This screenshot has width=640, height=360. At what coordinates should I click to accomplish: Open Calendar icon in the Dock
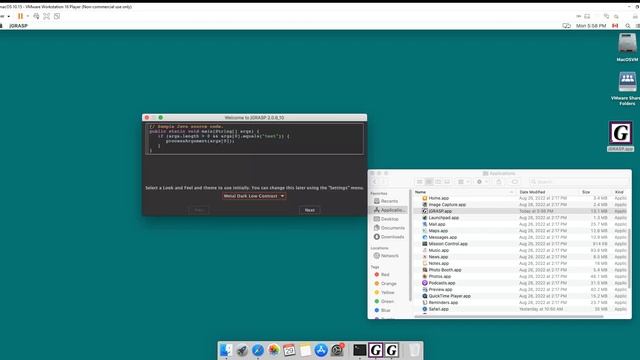point(289,350)
